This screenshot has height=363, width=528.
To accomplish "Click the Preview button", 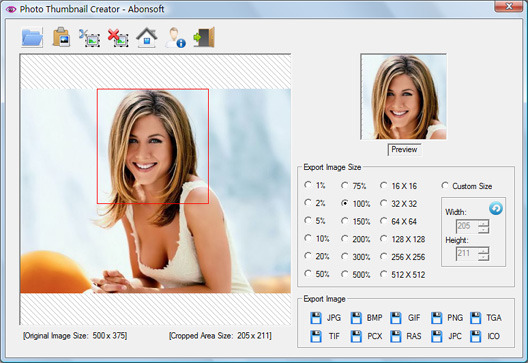I will tap(404, 150).
